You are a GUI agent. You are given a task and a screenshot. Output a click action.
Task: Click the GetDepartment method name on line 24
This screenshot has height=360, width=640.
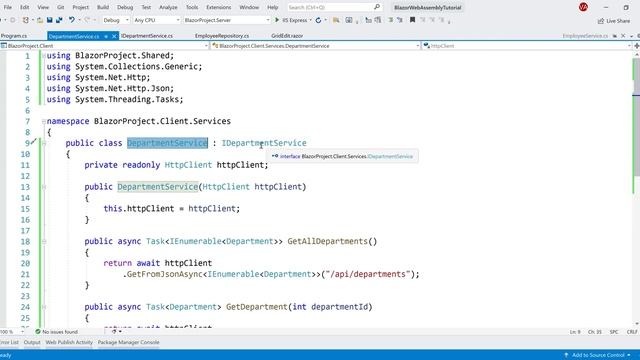pyautogui.click(x=256, y=307)
